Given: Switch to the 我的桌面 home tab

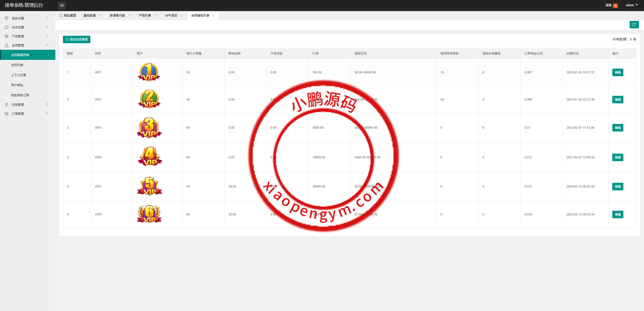Looking at the screenshot, I should click(x=68, y=16).
